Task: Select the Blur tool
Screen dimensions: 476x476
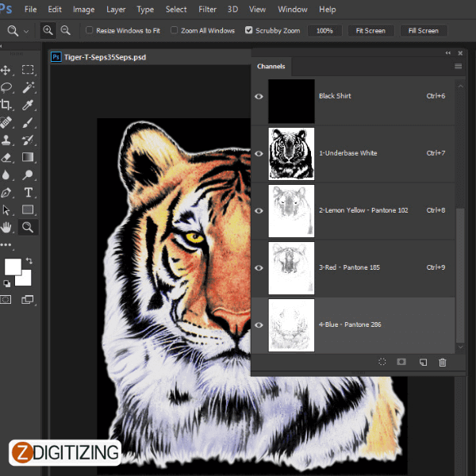Action: click(x=6, y=175)
